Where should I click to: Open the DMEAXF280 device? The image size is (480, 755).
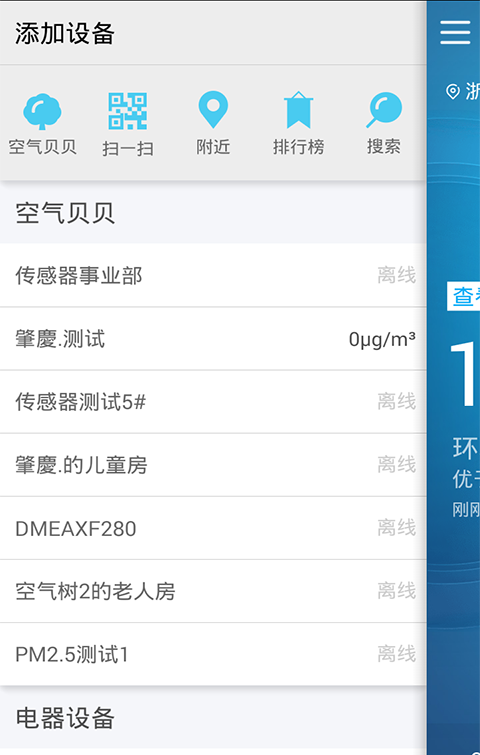[213, 528]
